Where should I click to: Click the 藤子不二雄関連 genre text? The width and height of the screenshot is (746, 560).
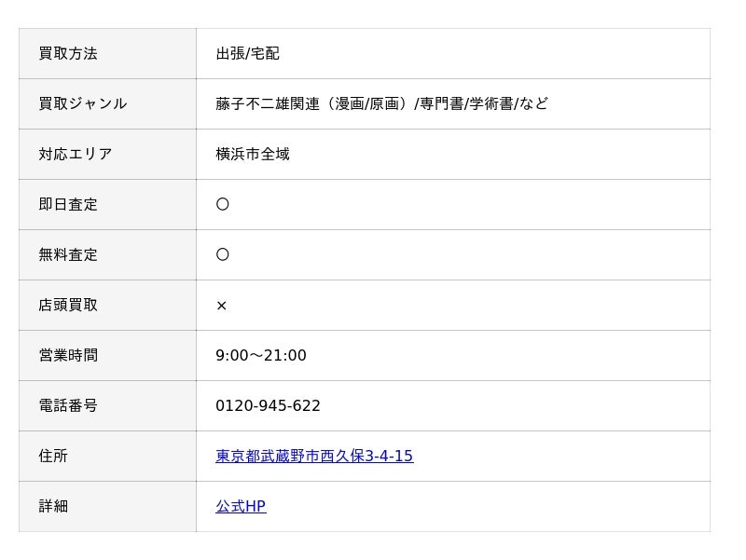[x=268, y=103]
